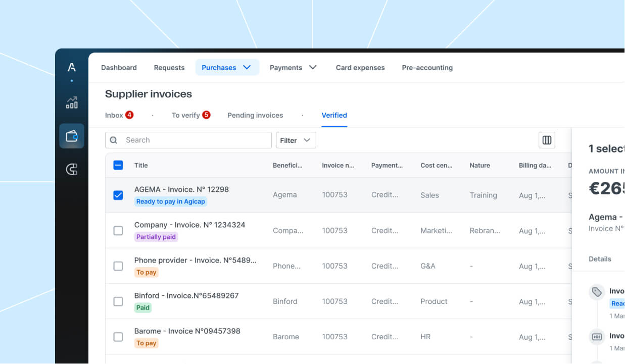Click the Agema beneficiary cell
The width and height of the screenshot is (625, 364).
pyautogui.click(x=285, y=195)
